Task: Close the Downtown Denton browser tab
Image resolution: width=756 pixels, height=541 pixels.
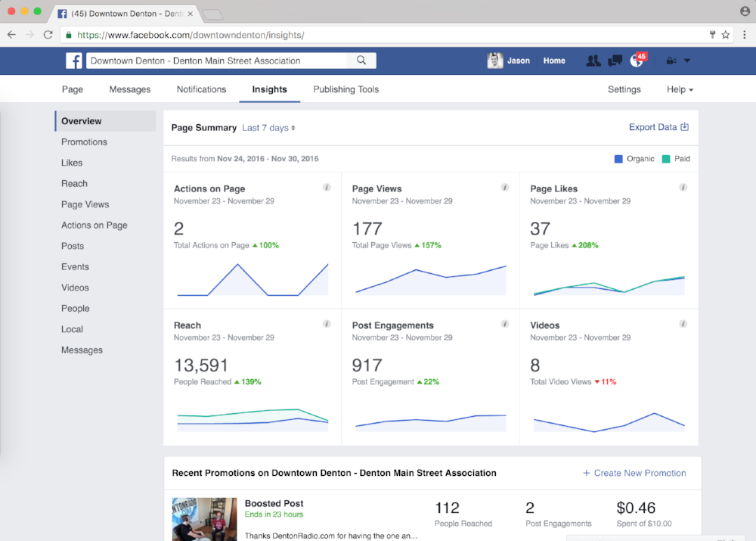Action: click(x=190, y=14)
